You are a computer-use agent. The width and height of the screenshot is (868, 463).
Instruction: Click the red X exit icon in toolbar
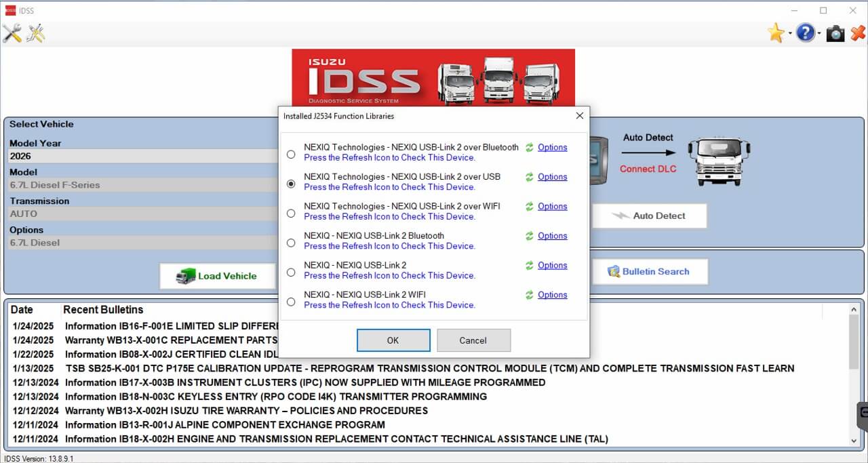click(x=858, y=33)
